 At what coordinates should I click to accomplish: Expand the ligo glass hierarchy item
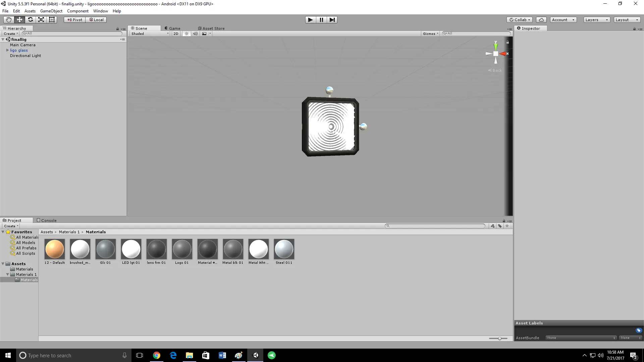point(7,50)
